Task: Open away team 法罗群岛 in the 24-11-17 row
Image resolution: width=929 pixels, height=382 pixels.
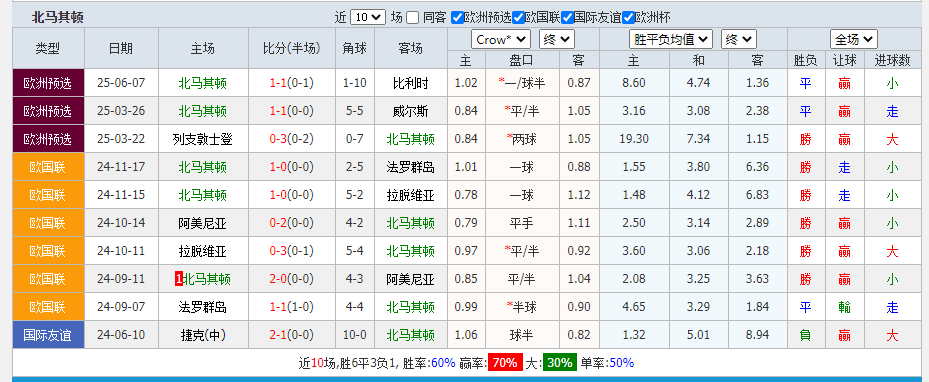Action: [x=411, y=168]
